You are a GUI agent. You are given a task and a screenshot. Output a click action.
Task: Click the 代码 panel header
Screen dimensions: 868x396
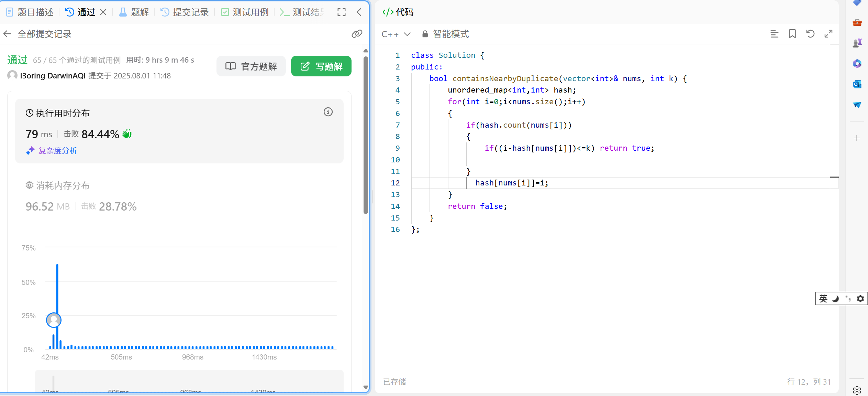pyautogui.click(x=398, y=12)
